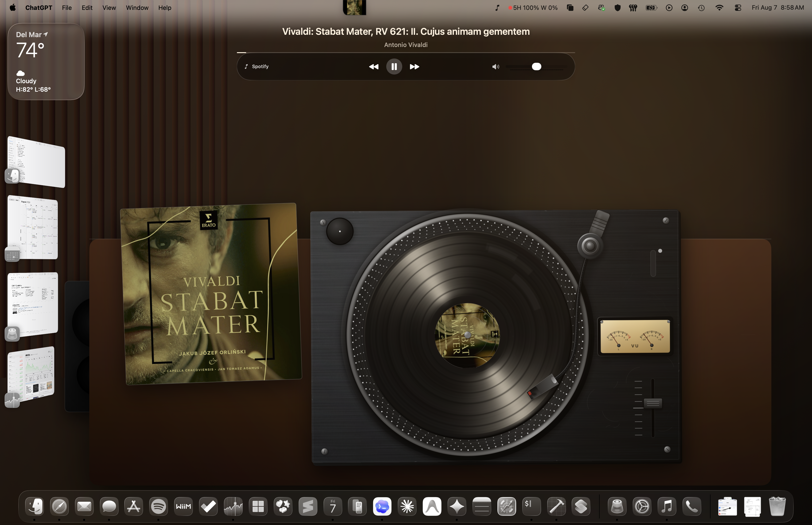Select the calendar window in Stage Manager
This screenshot has height=525, width=812.
tap(33, 227)
